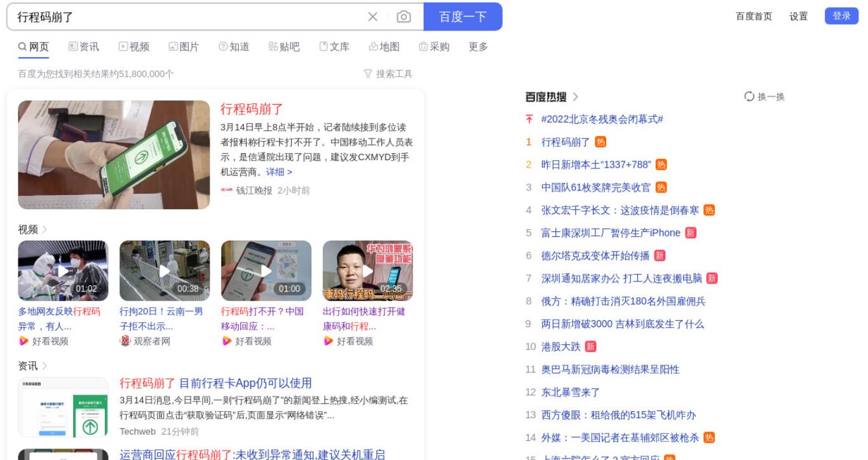Click the pinned-to-top arrow icon
The height and width of the screenshot is (460, 868).
pos(529,119)
